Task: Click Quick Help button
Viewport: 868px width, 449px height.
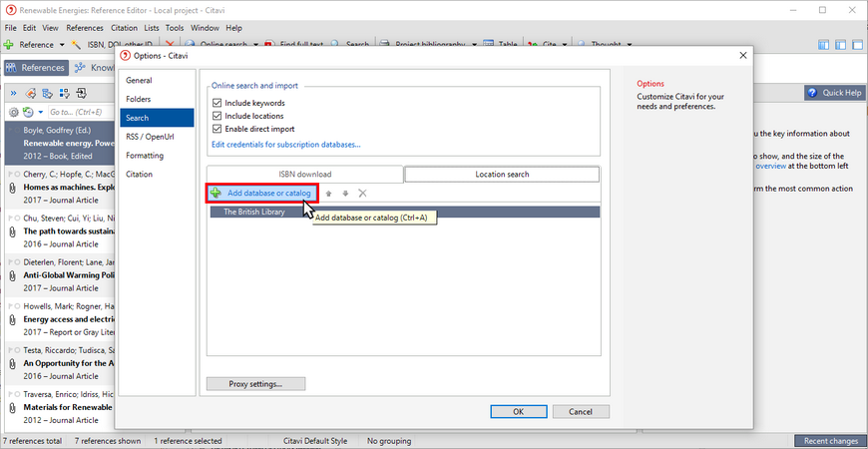Action: 835,93
